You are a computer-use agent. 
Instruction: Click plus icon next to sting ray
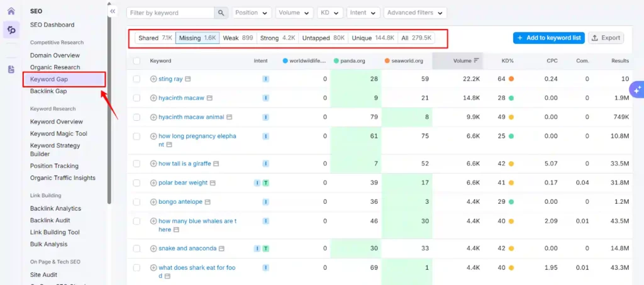click(153, 79)
